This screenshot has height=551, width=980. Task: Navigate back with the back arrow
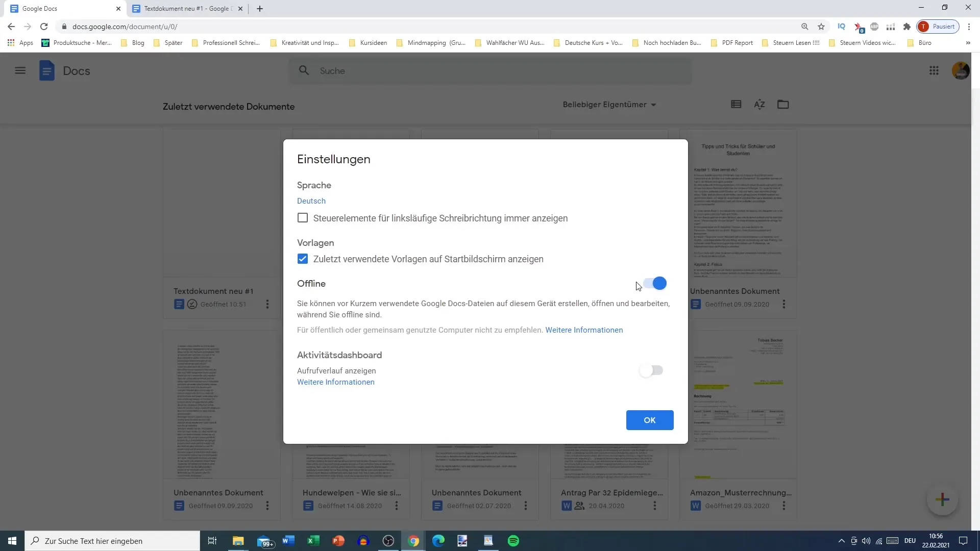click(11, 27)
